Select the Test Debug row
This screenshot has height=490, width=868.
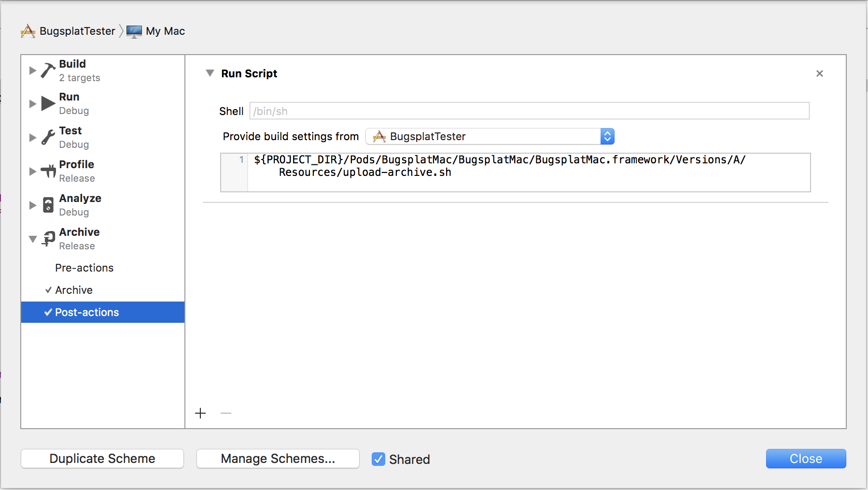pyautogui.click(x=103, y=138)
